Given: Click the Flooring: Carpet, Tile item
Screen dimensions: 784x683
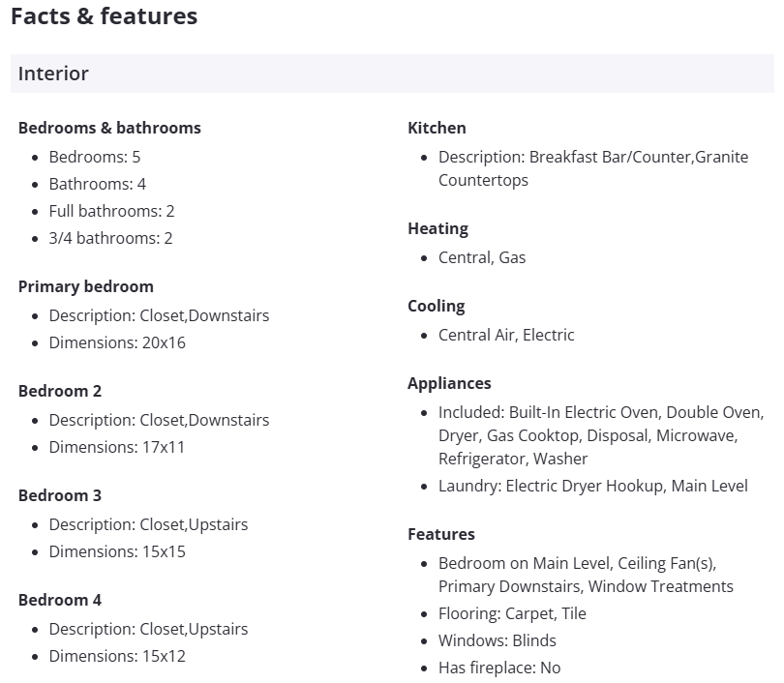Looking at the screenshot, I should (x=512, y=613).
